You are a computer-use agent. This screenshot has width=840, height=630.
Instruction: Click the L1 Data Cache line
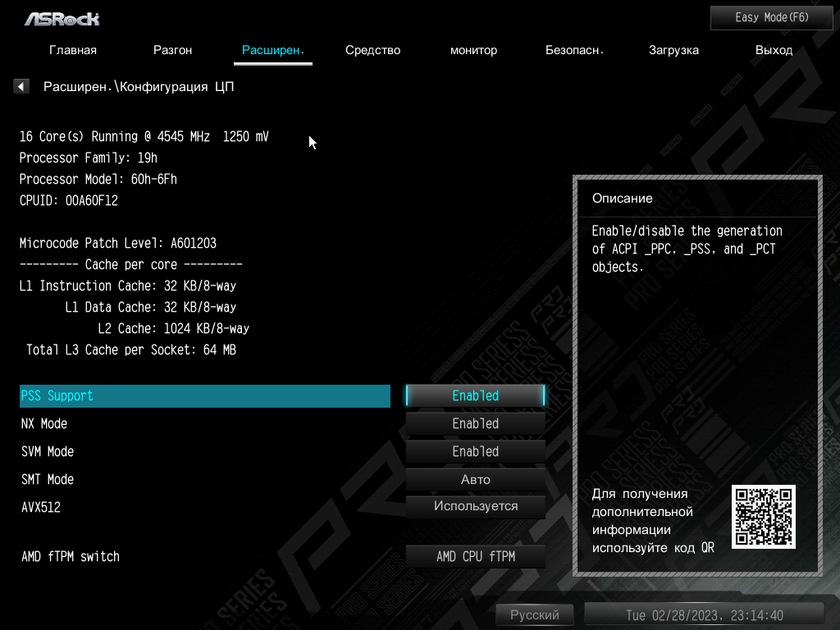click(x=151, y=308)
